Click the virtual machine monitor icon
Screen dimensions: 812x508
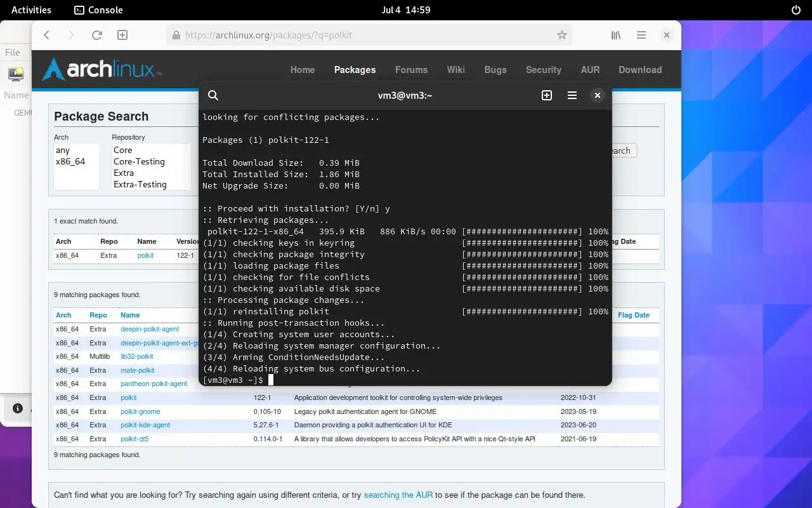point(16,74)
